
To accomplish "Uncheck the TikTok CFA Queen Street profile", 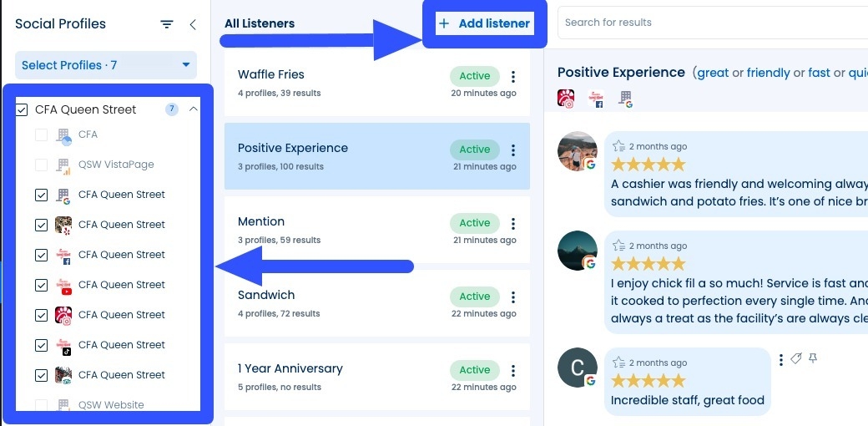I will pos(41,345).
